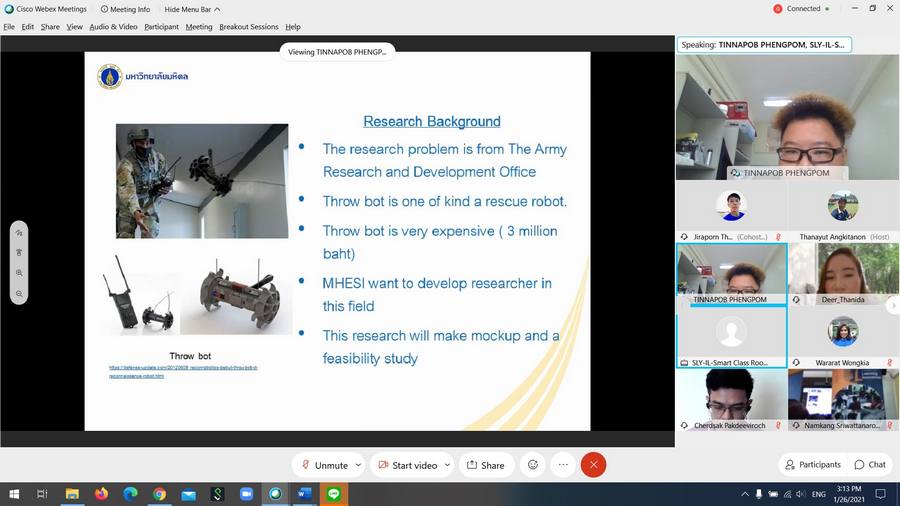
Task: Click zoom out magnifier on left toolbar
Action: tap(19, 294)
